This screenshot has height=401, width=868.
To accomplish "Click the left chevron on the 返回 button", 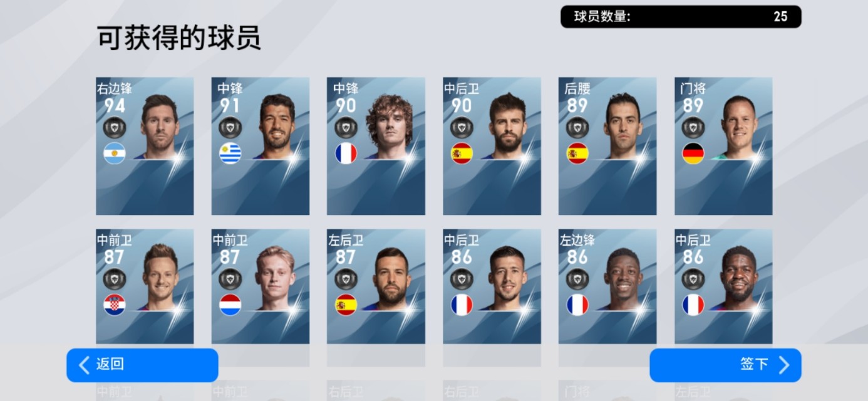I will [84, 365].
